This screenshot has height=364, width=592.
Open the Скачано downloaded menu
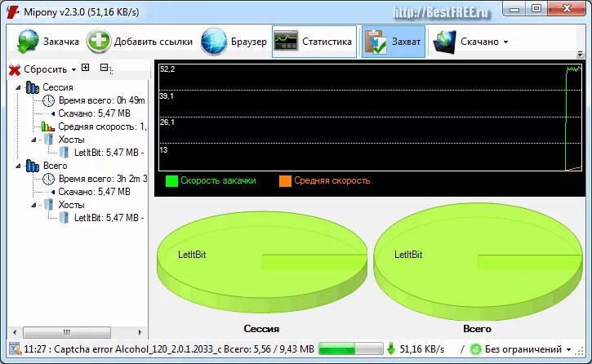point(470,42)
